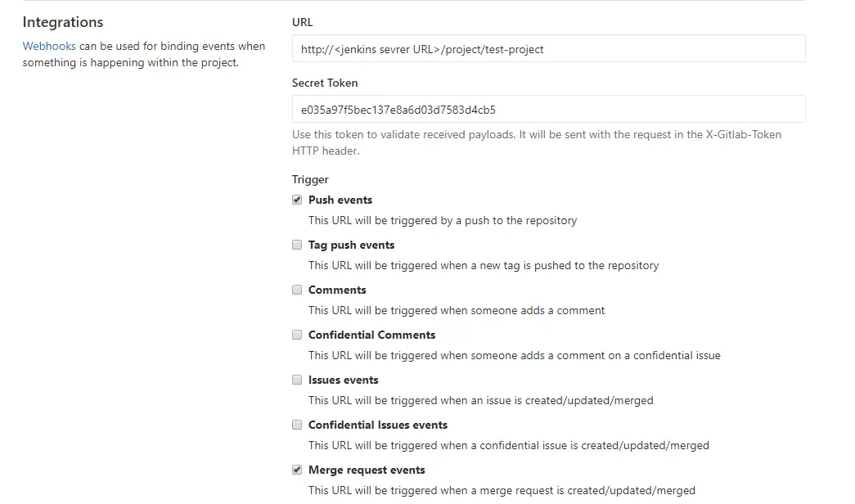Click the bold Push events label
The image size is (855, 504).
340,200
